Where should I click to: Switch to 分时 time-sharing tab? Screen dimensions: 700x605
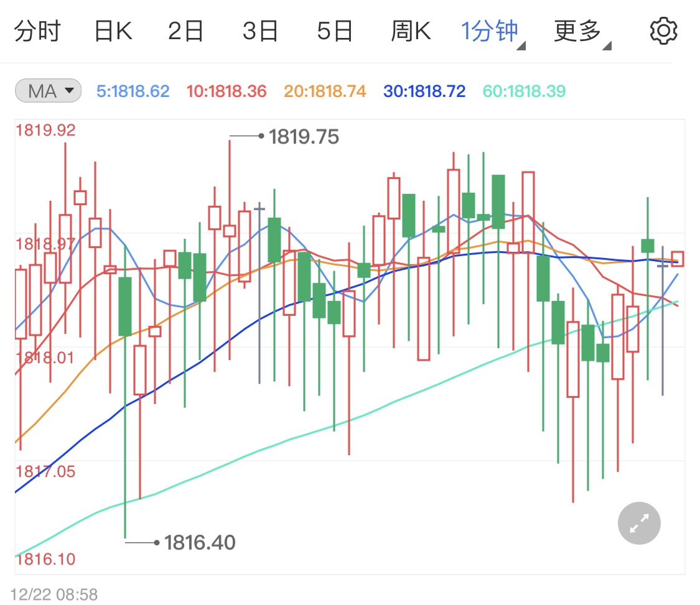click(37, 31)
